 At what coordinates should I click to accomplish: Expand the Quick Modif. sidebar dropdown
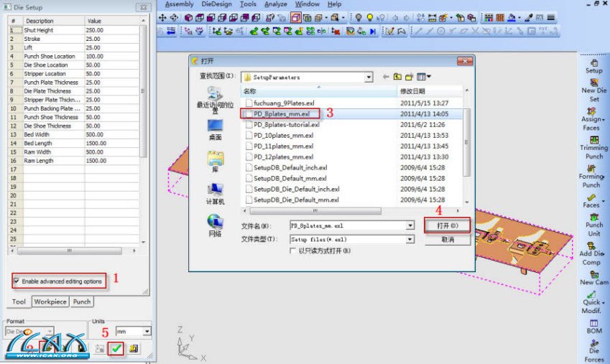pyautogui.click(x=603, y=302)
